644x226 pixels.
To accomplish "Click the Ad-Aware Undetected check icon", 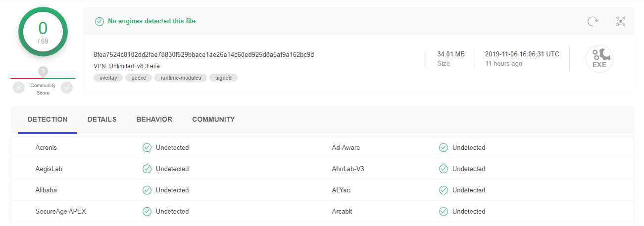I will tap(444, 147).
